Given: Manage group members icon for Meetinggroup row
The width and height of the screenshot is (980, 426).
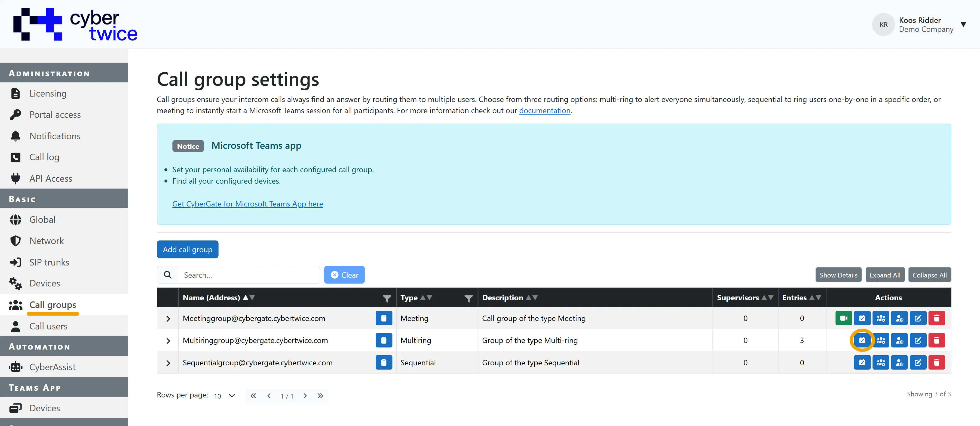Looking at the screenshot, I should [x=881, y=318].
